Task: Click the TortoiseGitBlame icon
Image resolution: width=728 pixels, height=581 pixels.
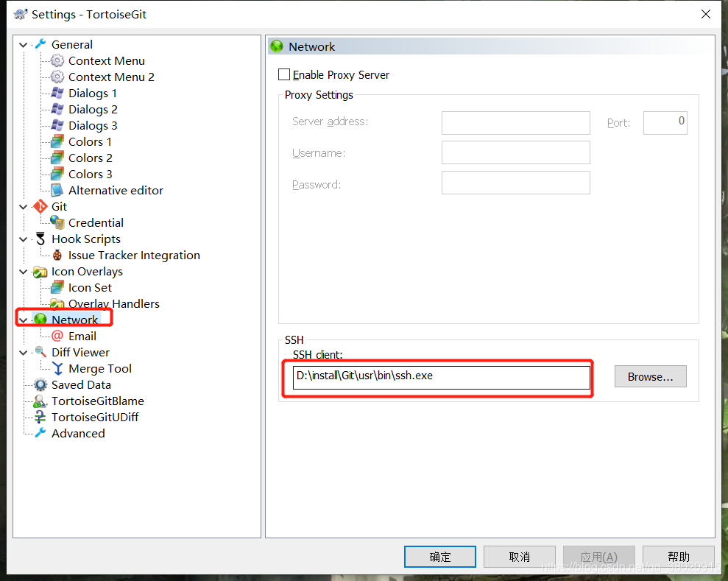Action: pyautogui.click(x=41, y=401)
